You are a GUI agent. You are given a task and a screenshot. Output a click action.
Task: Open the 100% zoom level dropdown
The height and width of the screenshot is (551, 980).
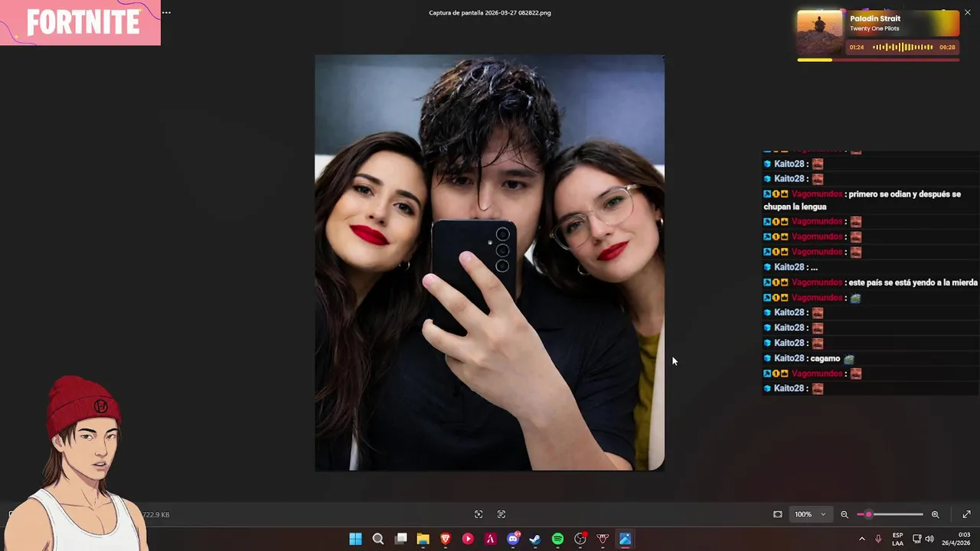pos(810,514)
